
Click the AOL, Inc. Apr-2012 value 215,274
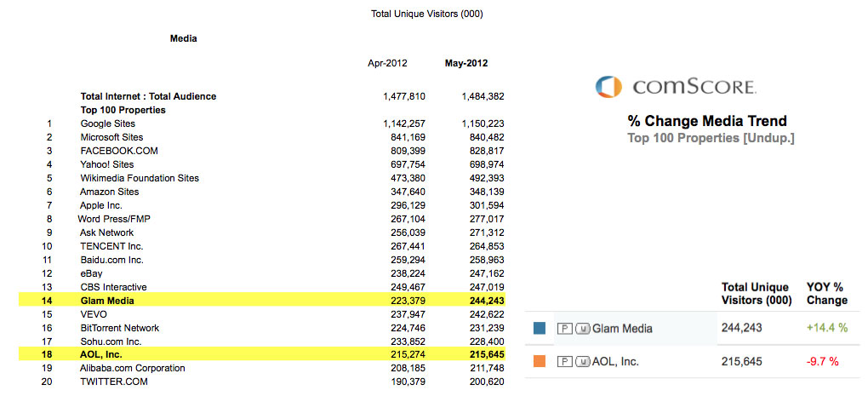(x=409, y=354)
